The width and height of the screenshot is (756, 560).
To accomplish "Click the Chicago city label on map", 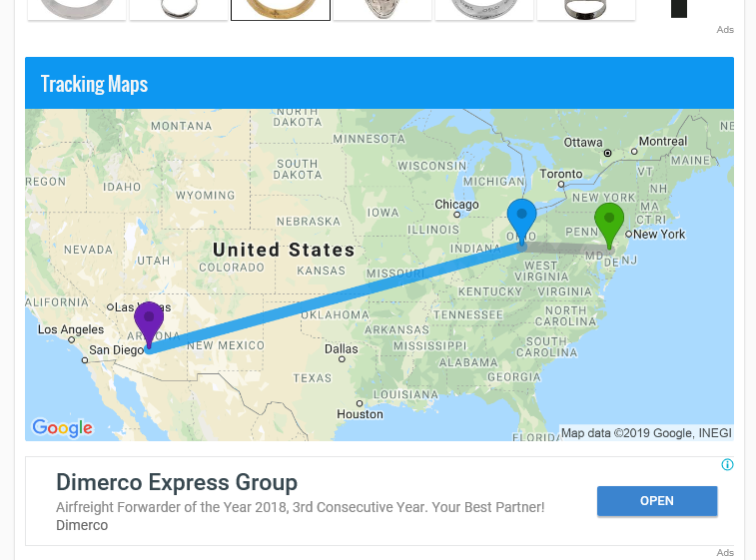I will (456, 205).
